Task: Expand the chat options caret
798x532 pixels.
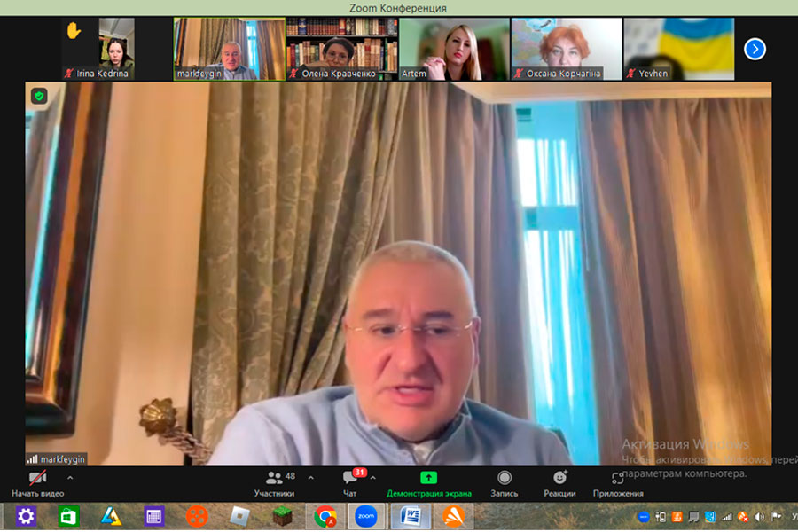Action: [x=373, y=478]
